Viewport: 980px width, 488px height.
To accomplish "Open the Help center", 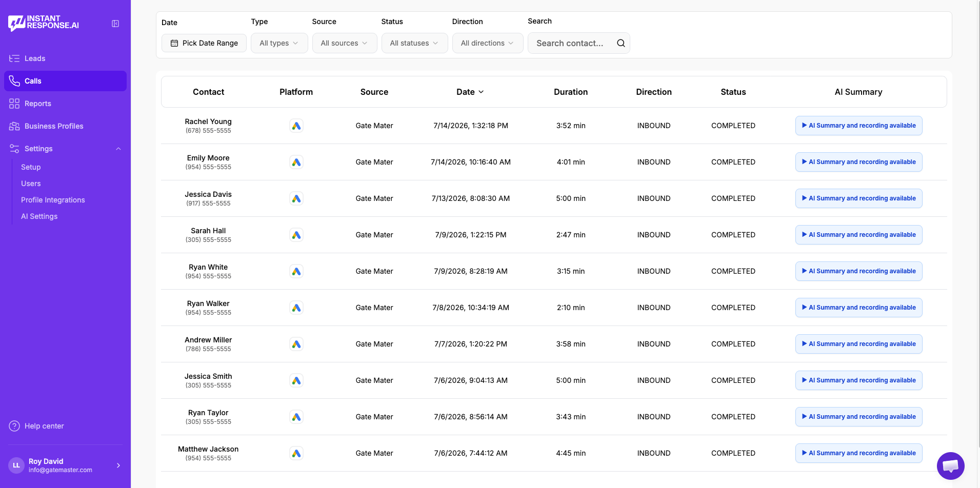I will pos(36,426).
